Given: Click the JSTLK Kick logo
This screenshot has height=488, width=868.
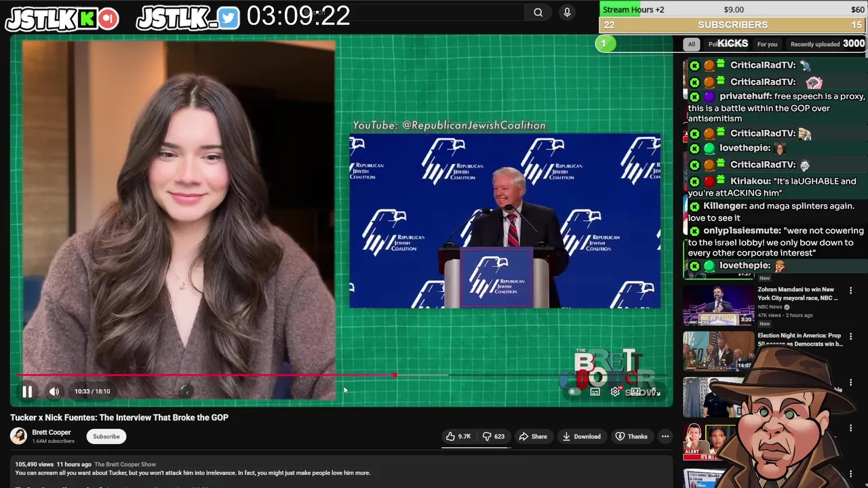Looking at the screenshot, I should point(62,19).
